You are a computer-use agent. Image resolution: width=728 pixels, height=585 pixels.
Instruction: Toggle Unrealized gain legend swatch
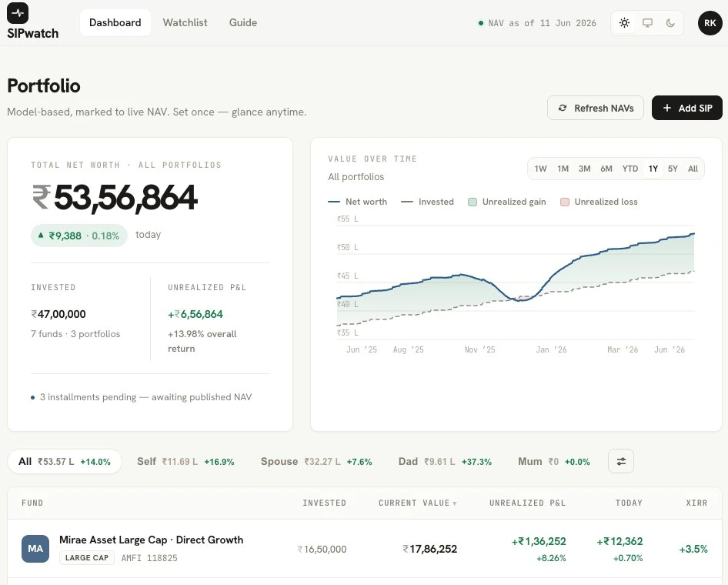(473, 202)
